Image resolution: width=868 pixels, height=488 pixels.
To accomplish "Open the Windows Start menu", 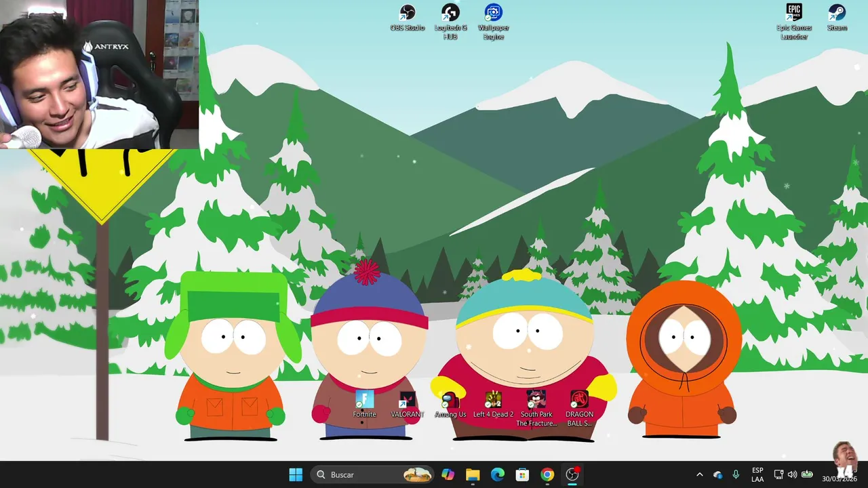I will [x=296, y=474].
